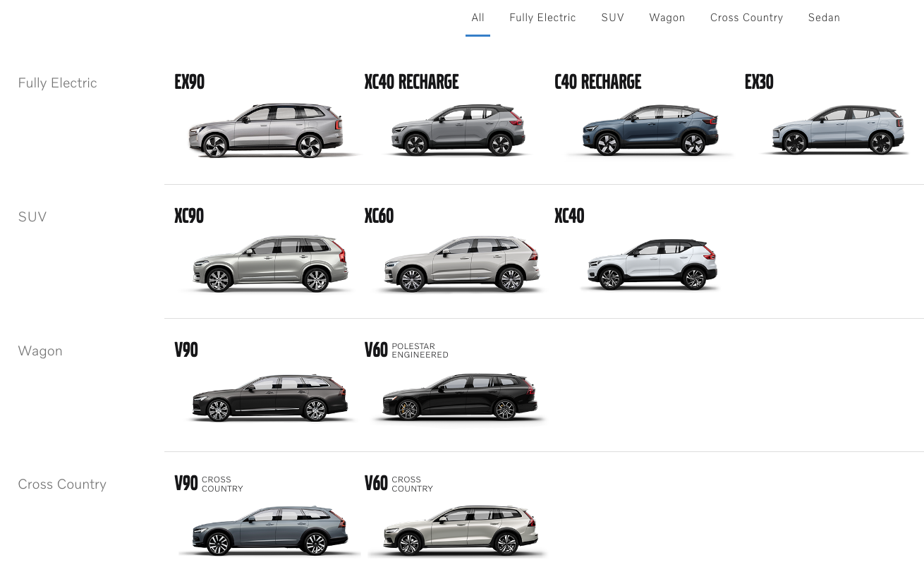The width and height of the screenshot is (924, 567).
Task: Follow the C40 RECHARGE title link
Action: coord(598,83)
